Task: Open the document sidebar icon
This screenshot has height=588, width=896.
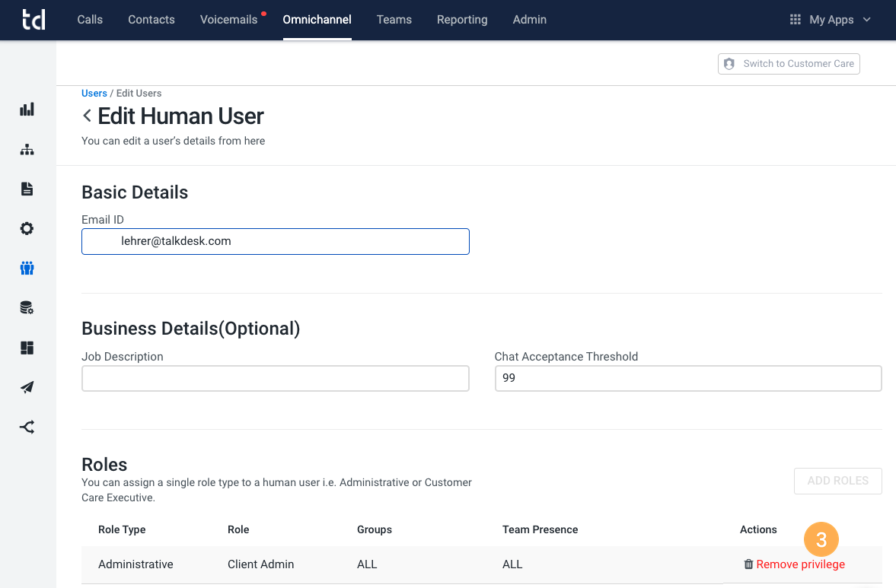Action: (x=27, y=189)
